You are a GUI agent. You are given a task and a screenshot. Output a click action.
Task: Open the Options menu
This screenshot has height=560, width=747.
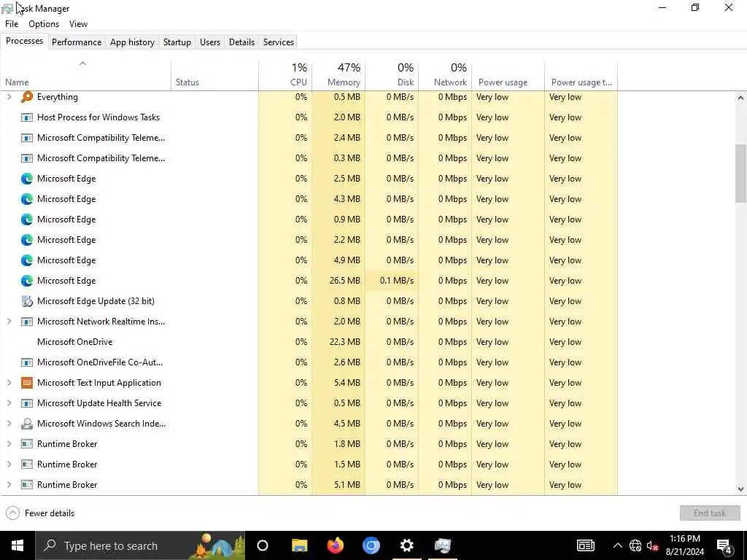click(x=44, y=24)
